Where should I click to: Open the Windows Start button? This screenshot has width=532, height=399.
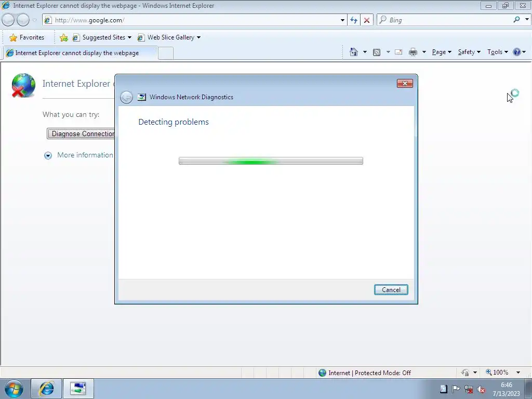(x=14, y=389)
